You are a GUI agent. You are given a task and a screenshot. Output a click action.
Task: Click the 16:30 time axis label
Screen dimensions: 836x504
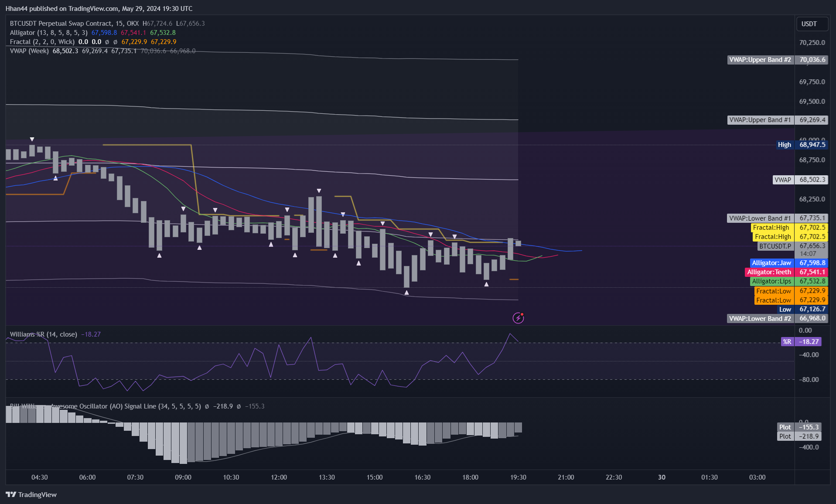pos(423,477)
